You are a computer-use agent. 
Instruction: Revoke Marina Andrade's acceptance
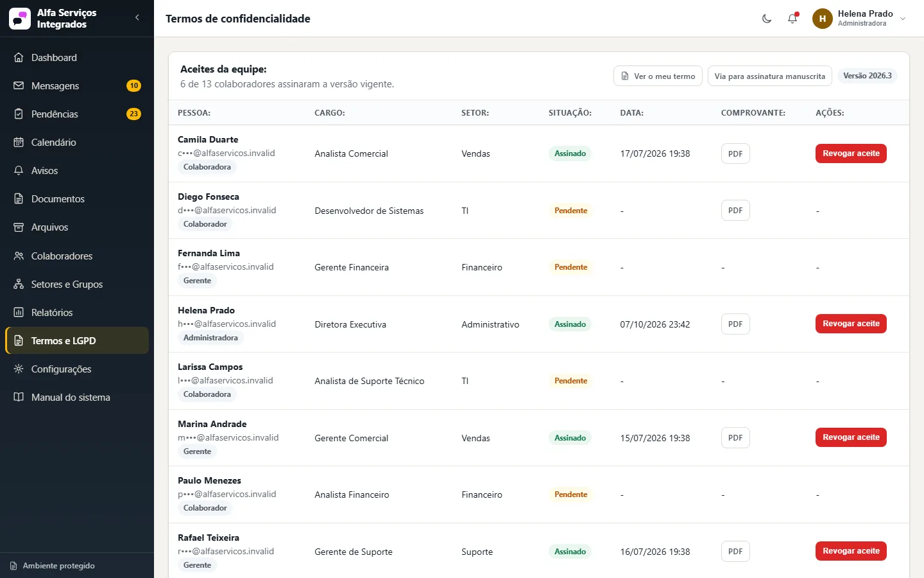(x=851, y=437)
